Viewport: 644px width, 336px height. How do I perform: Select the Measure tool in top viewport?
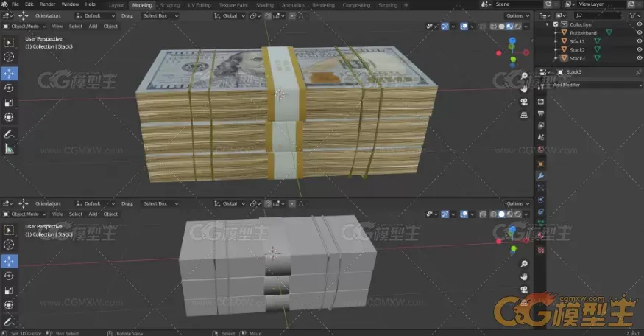(9, 149)
